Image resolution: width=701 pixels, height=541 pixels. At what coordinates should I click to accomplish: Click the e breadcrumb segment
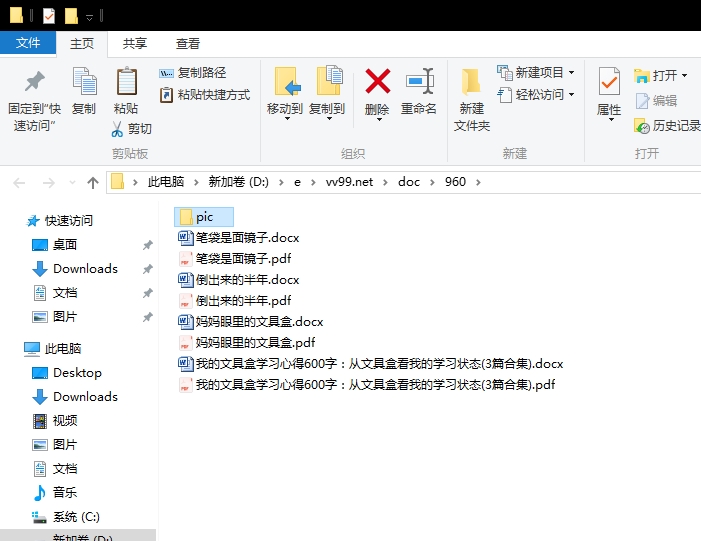[x=297, y=182]
